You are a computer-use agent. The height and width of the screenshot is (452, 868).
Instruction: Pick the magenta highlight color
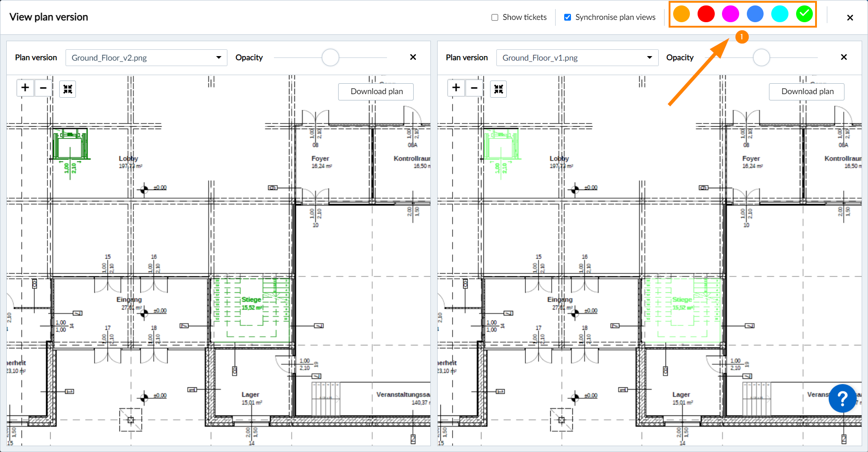[731, 14]
